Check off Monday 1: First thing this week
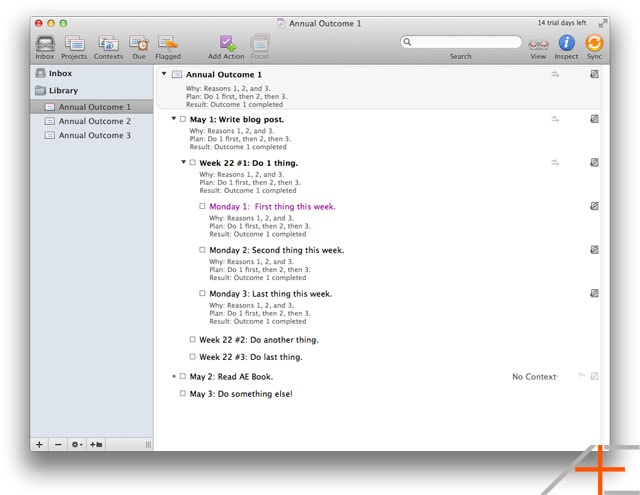Viewport: 640px width, 495px height. [202, 206]
